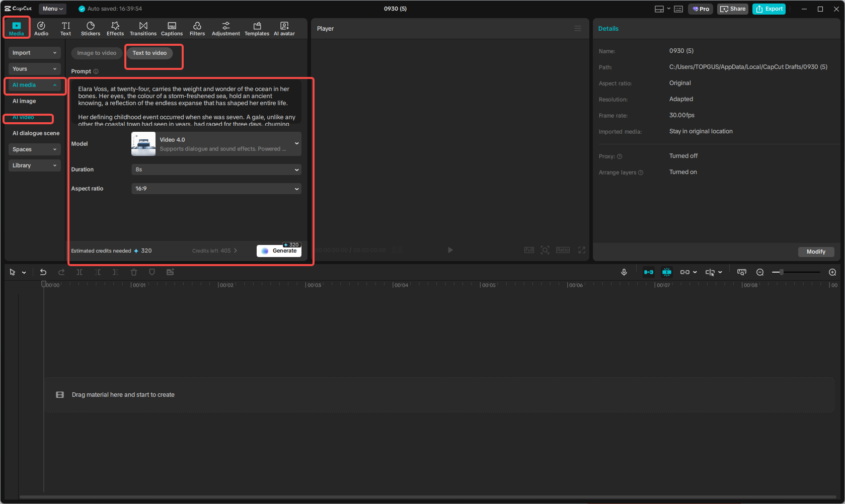Open the Transitions panel
This screenshot has height=504, width=845.
click(143, 28)
